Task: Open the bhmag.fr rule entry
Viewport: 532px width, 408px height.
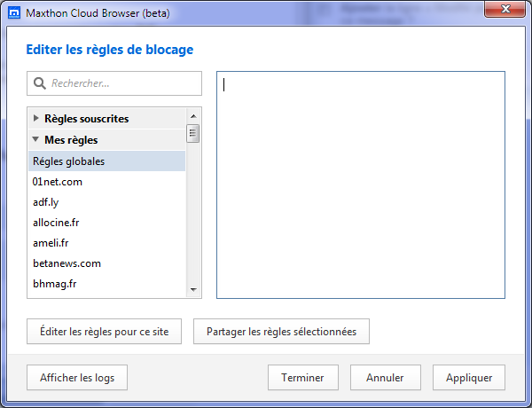Action: click(x=107, y=284)
